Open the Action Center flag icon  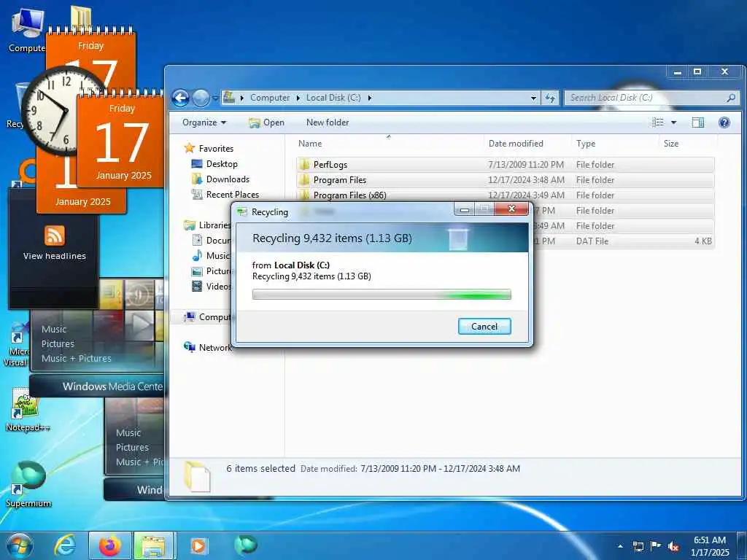pos(655,546)
